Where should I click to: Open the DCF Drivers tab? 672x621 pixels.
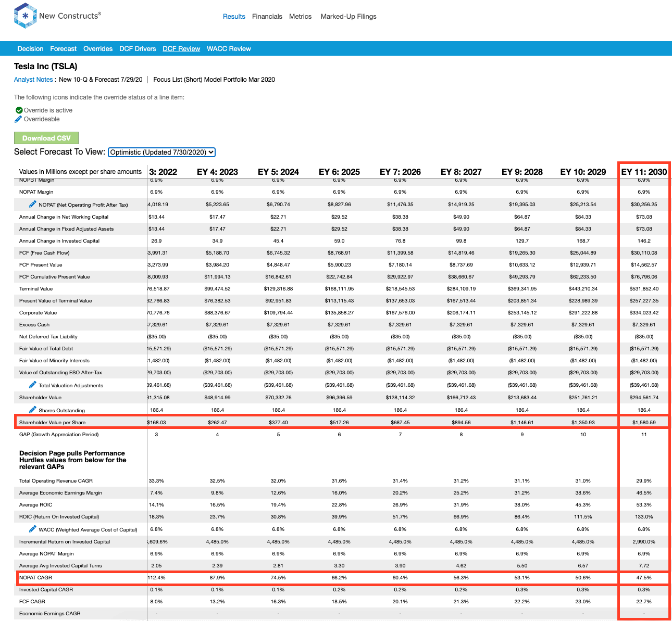tap(138, 48)
